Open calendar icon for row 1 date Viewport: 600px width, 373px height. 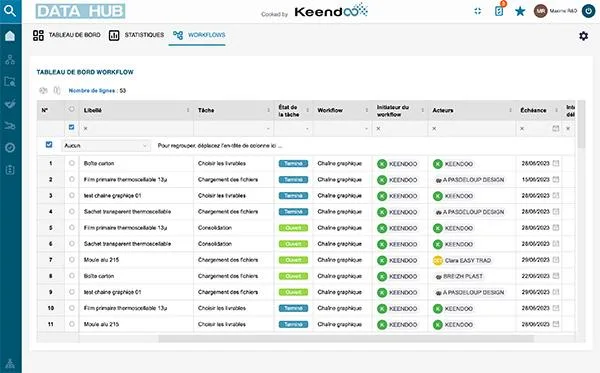[x=556, y=163]
